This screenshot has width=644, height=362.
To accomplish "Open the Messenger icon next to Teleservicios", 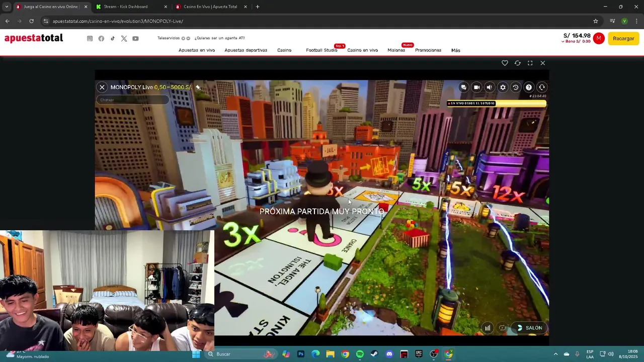I will [188, 38].
